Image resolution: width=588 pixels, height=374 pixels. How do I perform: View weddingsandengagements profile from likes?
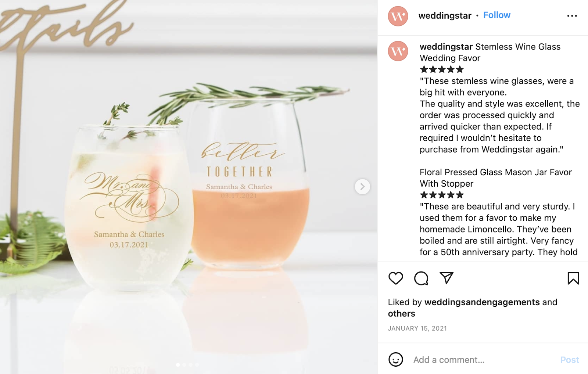click(x=482, y=302)
